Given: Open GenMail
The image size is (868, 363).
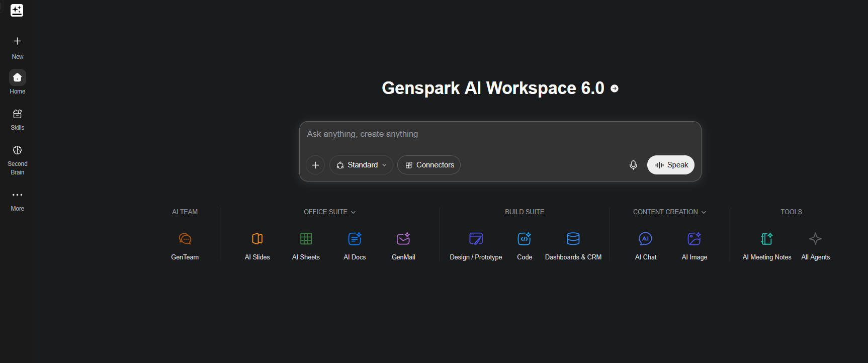Looking at the screenshot, I should 403,246.
